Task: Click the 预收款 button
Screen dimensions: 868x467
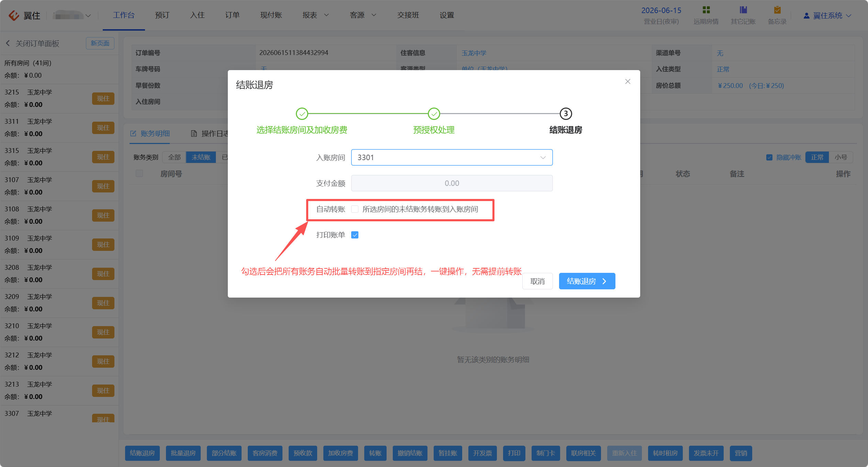Action: coord(303,453)
